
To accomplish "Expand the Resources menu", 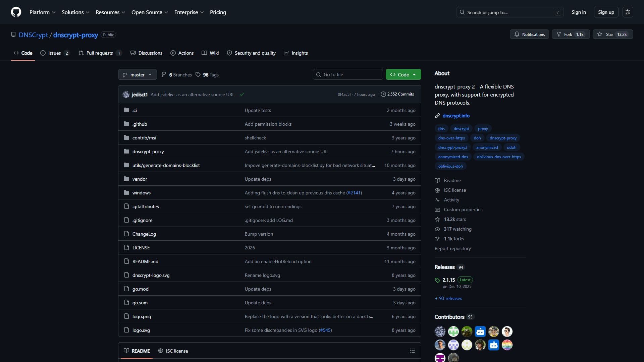I will 110,12.
